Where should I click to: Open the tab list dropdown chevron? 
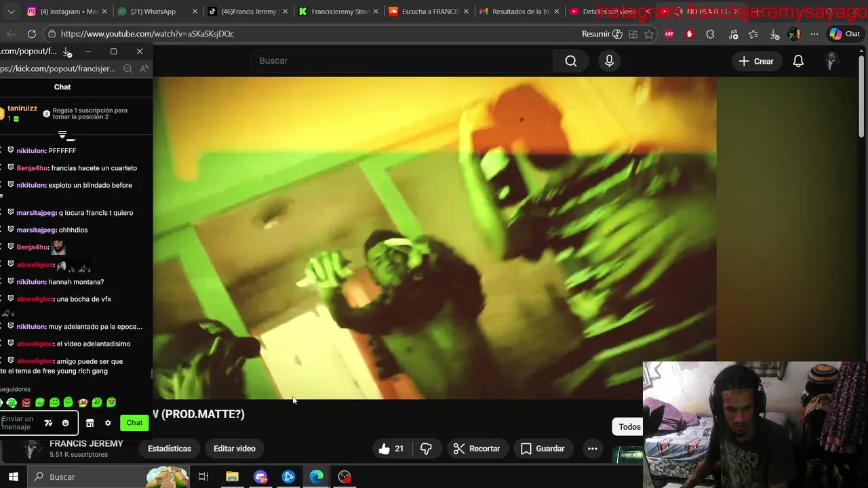pyautogui.click(x=11, y=12)
